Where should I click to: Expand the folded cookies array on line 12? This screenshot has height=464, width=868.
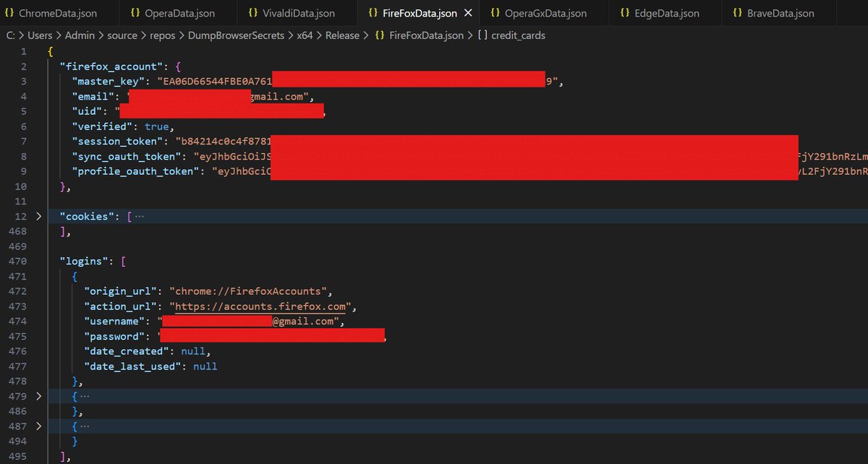(x=39, y=216)
